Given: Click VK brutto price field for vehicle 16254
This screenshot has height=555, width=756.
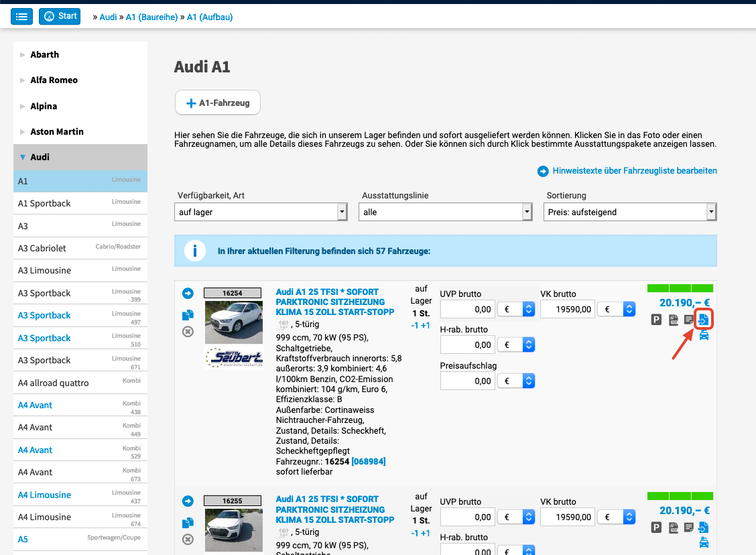Looking at the screenshot, I should click(x=568, y=309).
